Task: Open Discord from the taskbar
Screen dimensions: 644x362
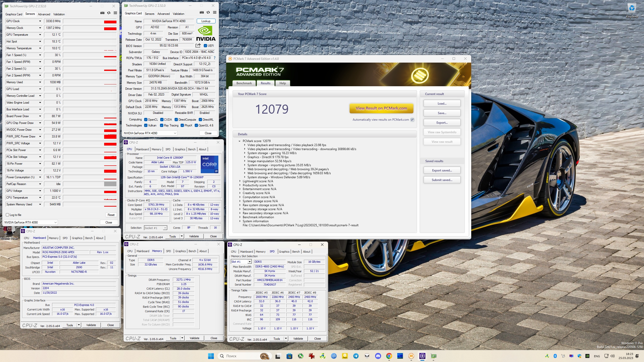Action: 378,356
